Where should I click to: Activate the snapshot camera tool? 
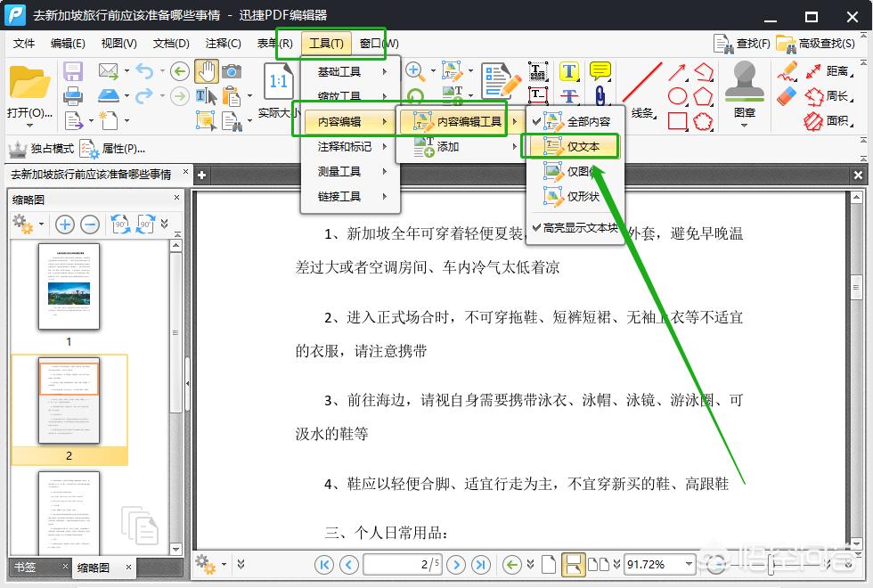233,70
